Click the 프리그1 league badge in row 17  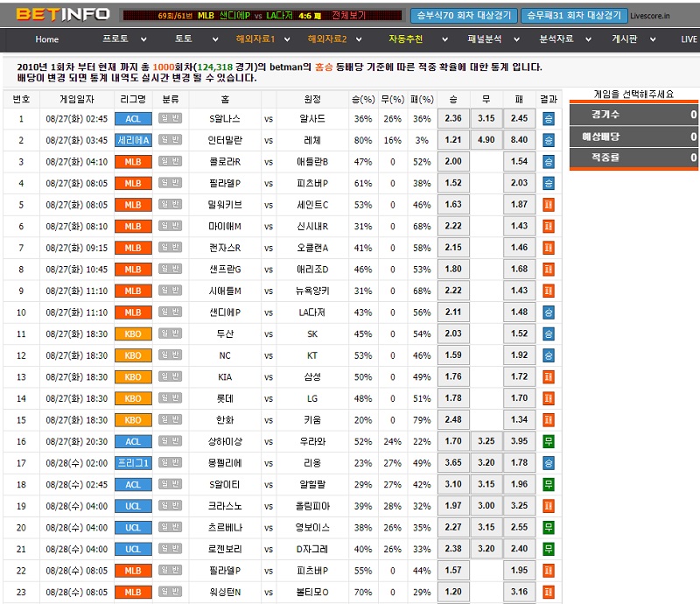[132, 463]
